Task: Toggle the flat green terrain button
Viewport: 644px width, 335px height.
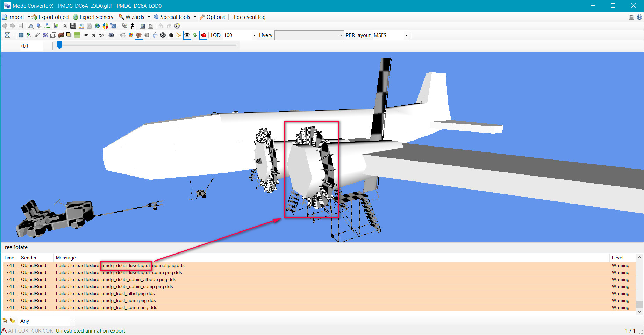Action: point(77,35)
